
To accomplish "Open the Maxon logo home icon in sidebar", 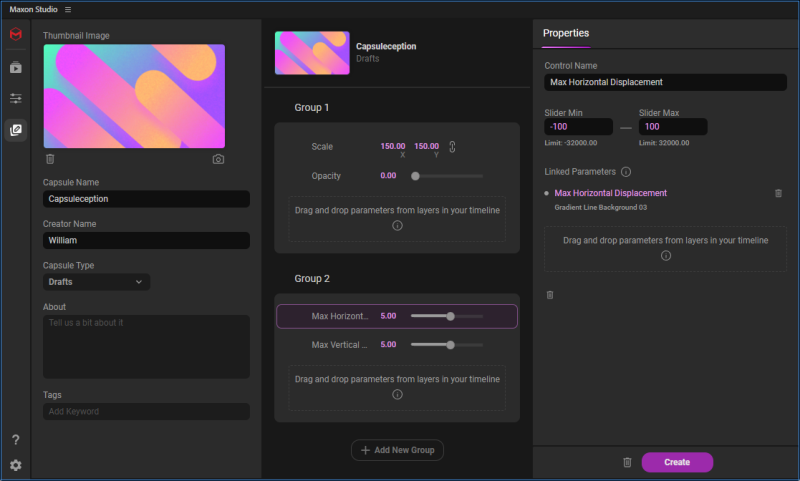I will click(16, 34).
